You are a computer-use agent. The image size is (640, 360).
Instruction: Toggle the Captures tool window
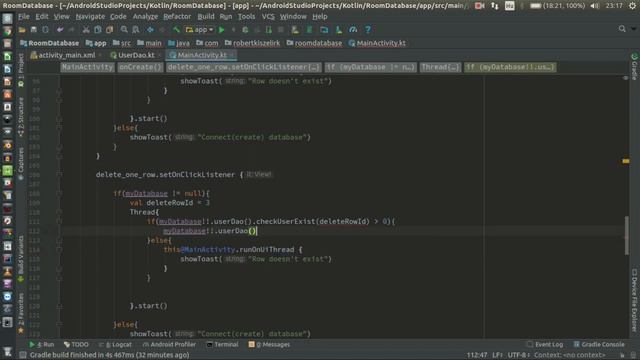21,164
